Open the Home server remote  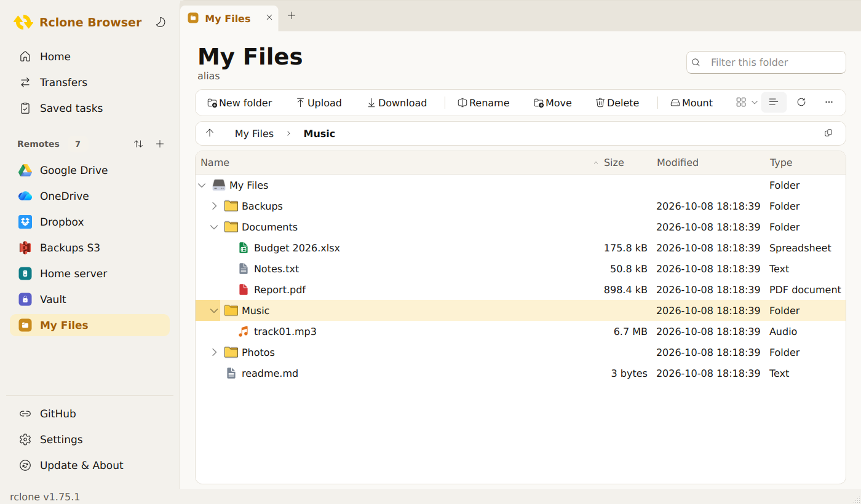[90, 274]
